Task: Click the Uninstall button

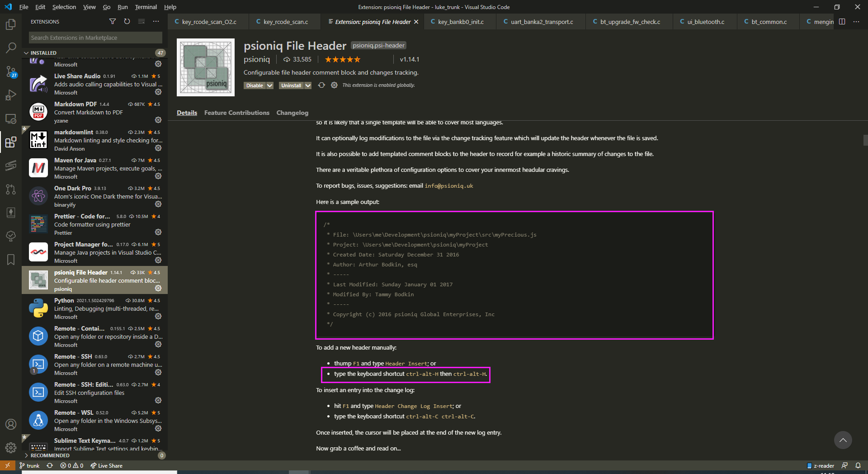Action: click(x=291, y=85)
